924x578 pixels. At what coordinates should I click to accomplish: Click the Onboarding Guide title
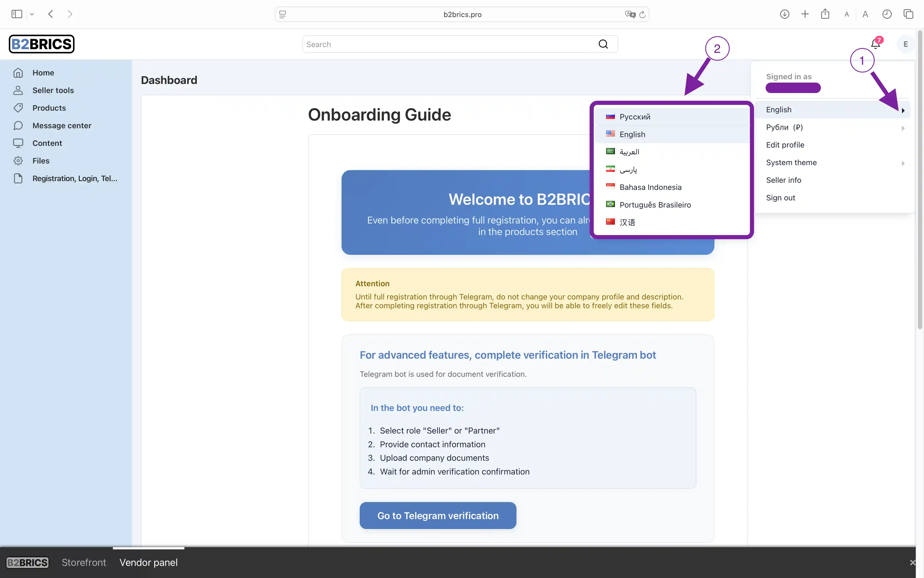380,115
